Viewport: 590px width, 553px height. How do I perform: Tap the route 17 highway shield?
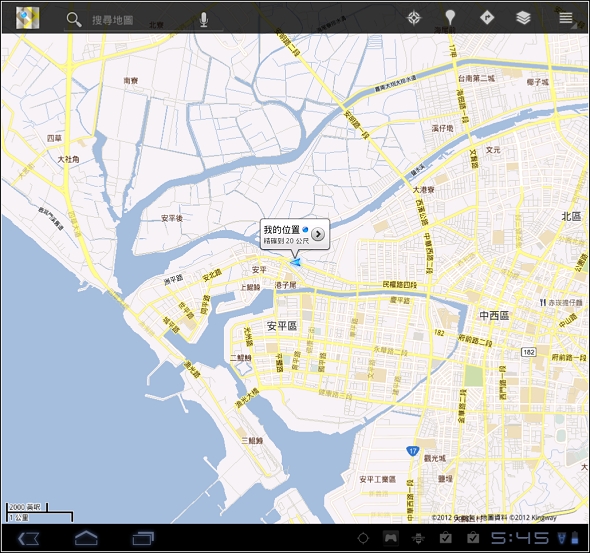[x=413, y=451]
